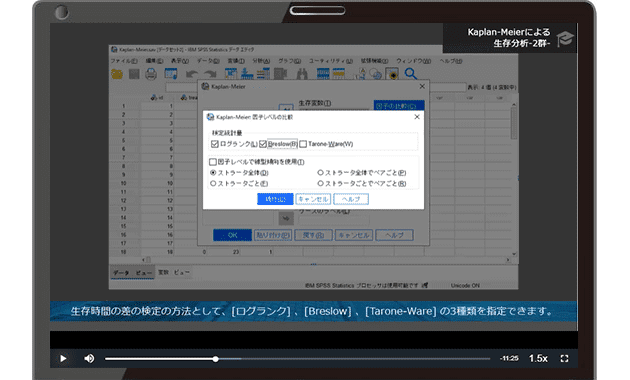Click row number 18 in data grid
The height and width of the screenshot is (380, 630).
123,252
